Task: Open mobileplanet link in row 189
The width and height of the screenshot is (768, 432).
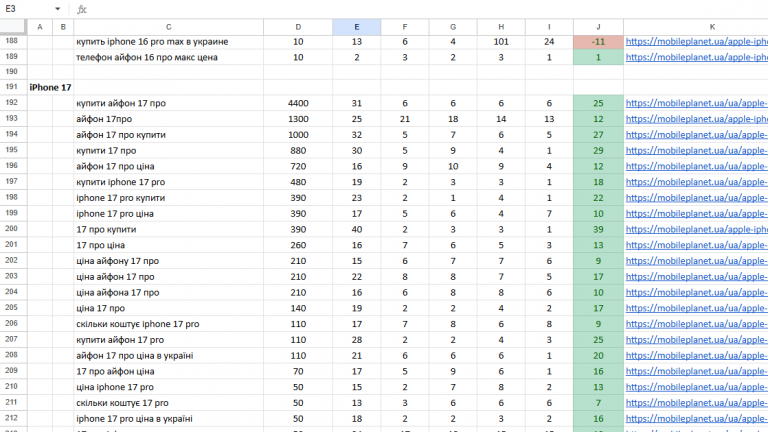Action: tap(696, 57)
